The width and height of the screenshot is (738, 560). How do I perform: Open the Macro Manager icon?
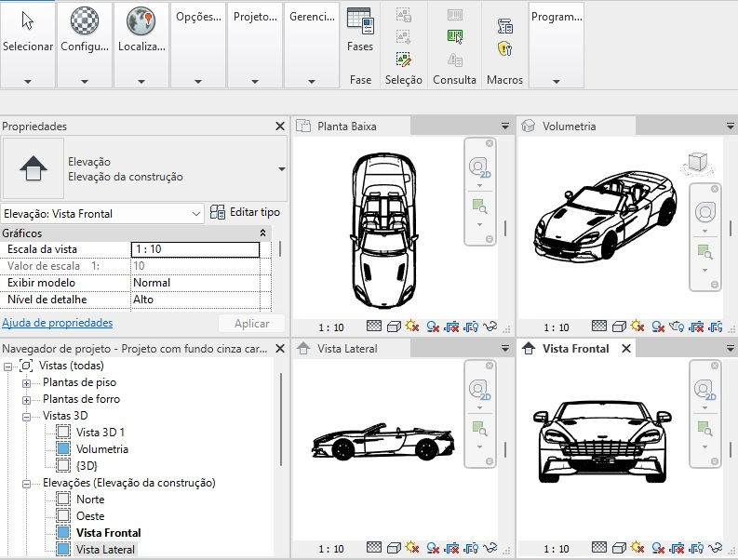(505, 26)
